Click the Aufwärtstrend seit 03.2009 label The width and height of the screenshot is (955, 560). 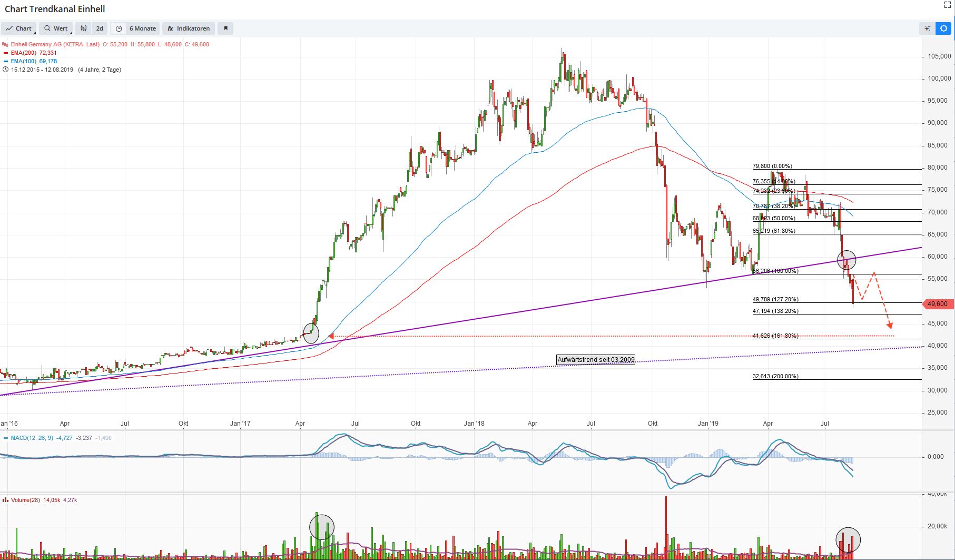pyautogui.click(x=596, y=360)
